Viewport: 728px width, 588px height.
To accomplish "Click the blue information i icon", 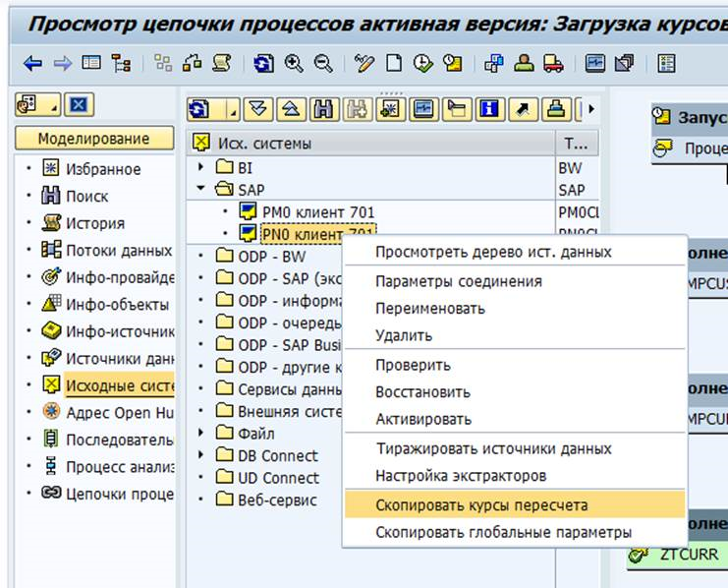I will 490,110.
